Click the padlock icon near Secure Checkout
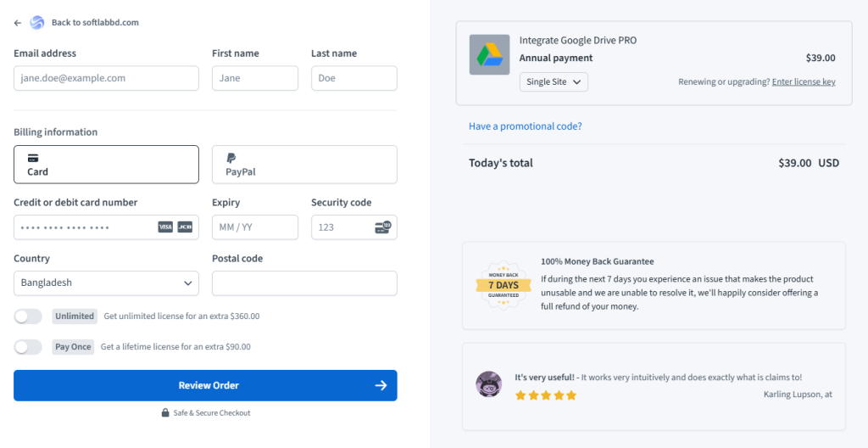868x448 pixels. pos(165,412)
